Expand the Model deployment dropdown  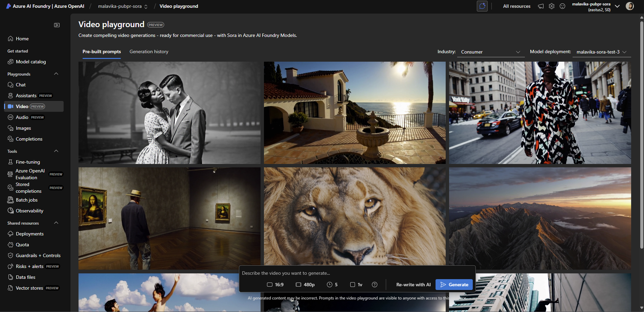pos(601,52)
